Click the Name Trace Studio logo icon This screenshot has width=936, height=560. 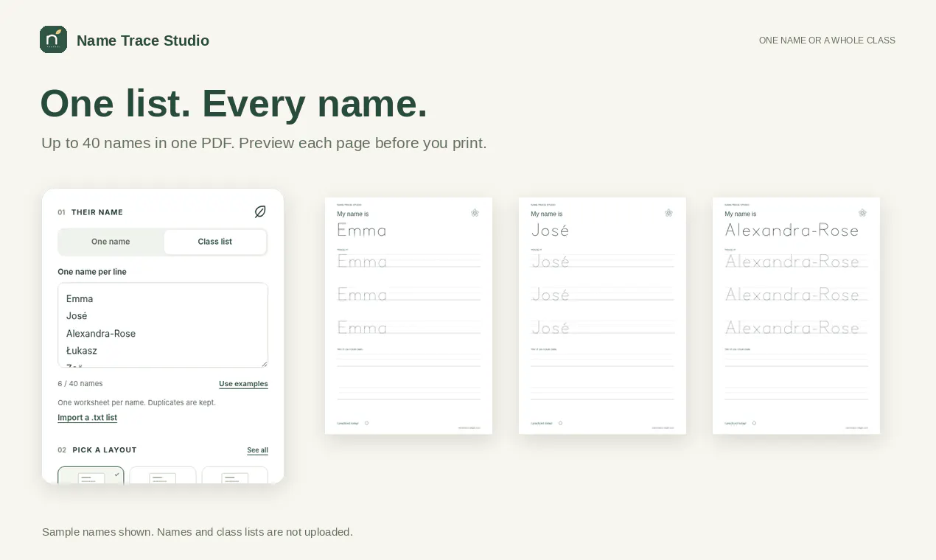(x=53, y=40)
